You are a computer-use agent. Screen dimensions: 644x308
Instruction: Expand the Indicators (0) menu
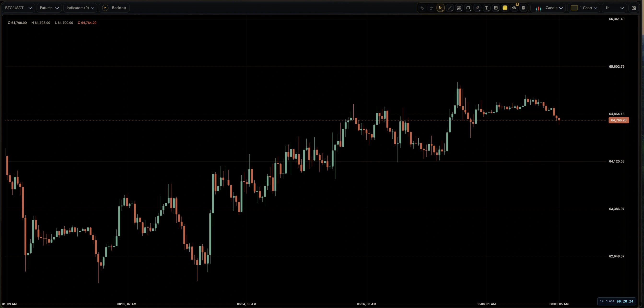(80, 8)
